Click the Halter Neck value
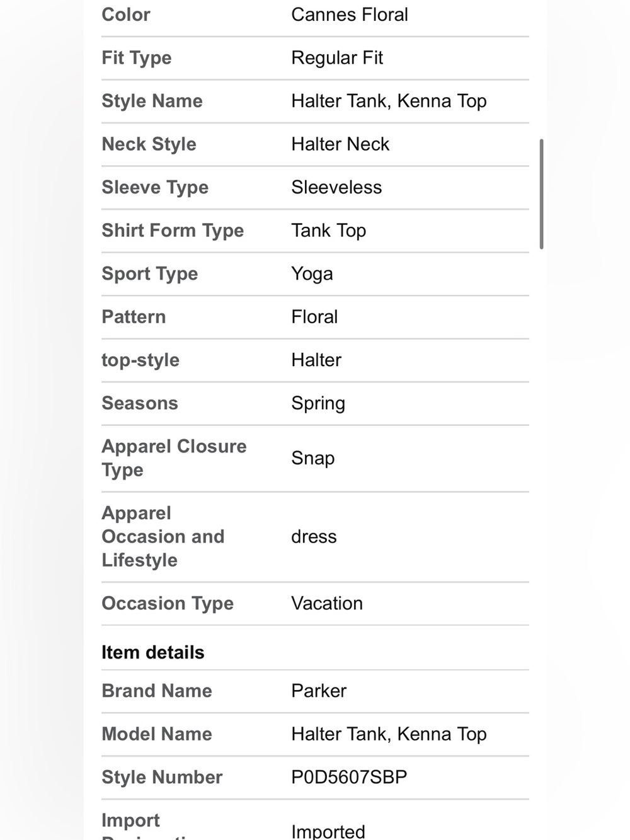This screenshot has height=840, width=630. 340,144
